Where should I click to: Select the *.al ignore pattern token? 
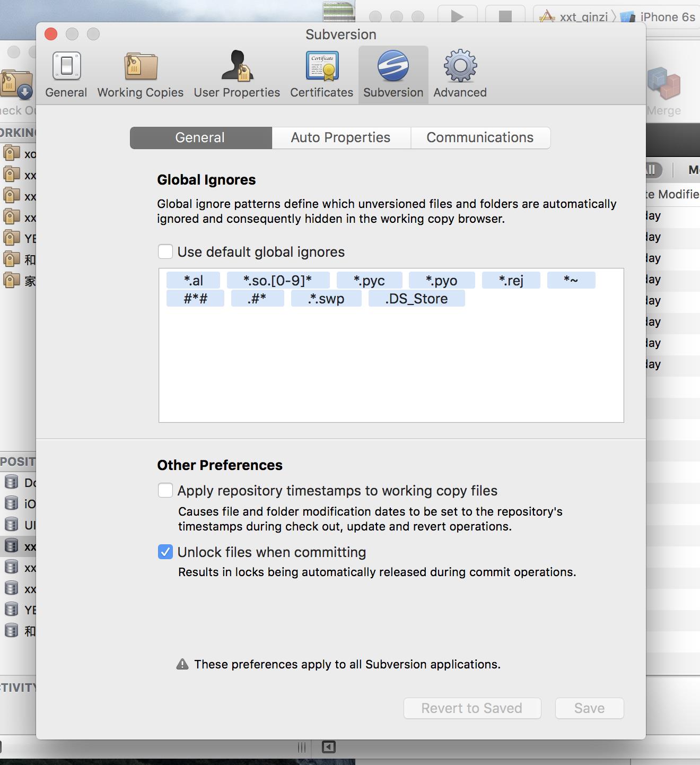(x=193, y=280)
